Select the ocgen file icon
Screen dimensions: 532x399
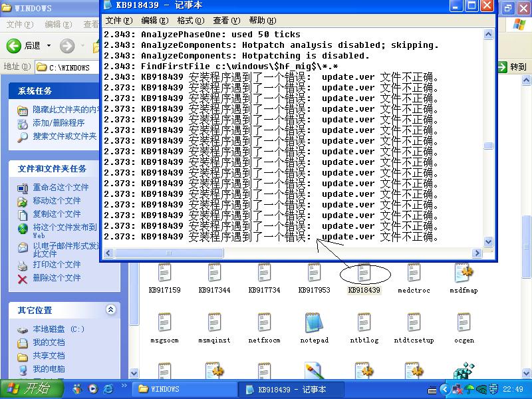464,323
